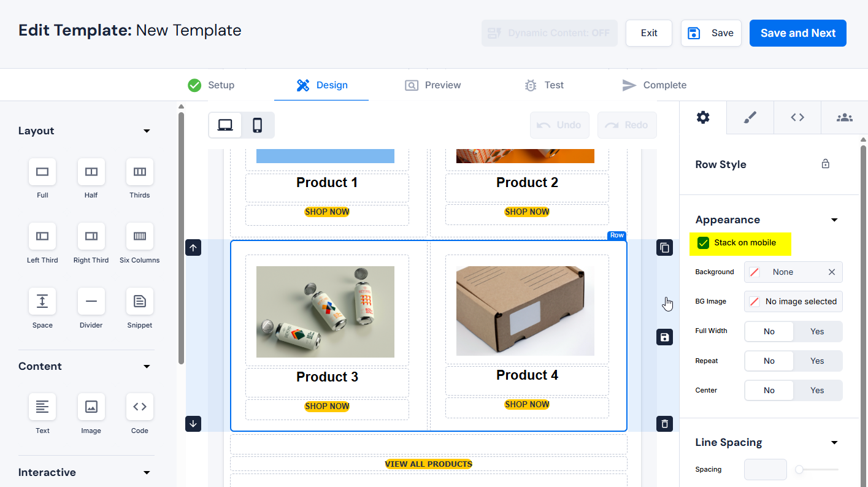868x487 pixels.
Task: Set Center option to Yes
Action: 817,390
